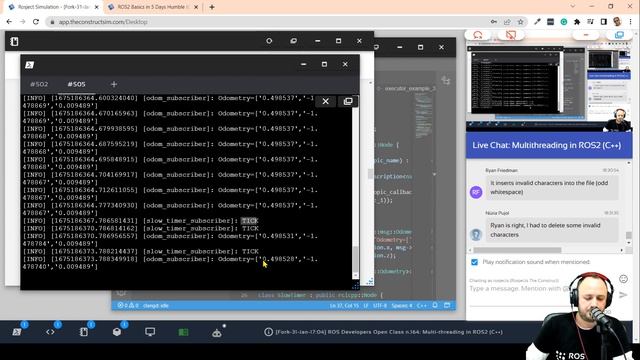Open the notebook tool in the bottom dock
640x360 pixels.
click(84, 332)
